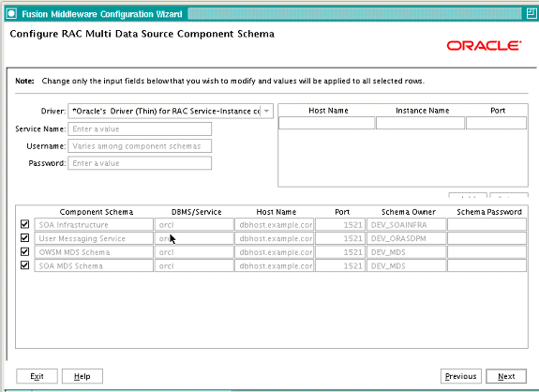Image resolution: width=539 pixels, height=392 pixels.
Task: Click port 1521 cell in OWSM MDS Schema row
Action: click(x=340, y=252)
